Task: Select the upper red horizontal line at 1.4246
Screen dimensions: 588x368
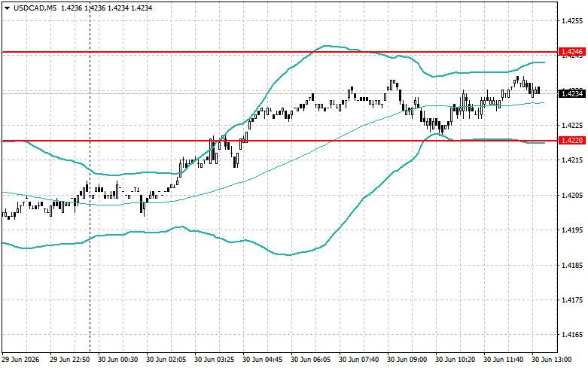Action: [279, 52]
